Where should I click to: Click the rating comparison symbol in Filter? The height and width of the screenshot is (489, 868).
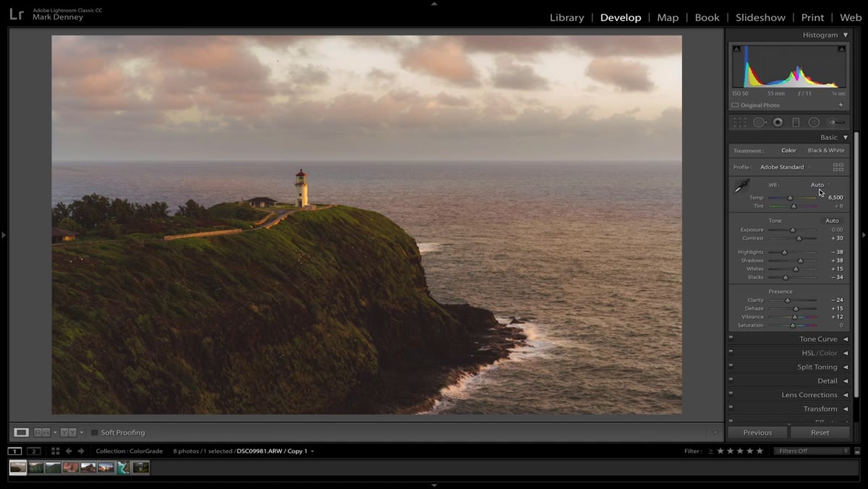click(x=710, y=451)
